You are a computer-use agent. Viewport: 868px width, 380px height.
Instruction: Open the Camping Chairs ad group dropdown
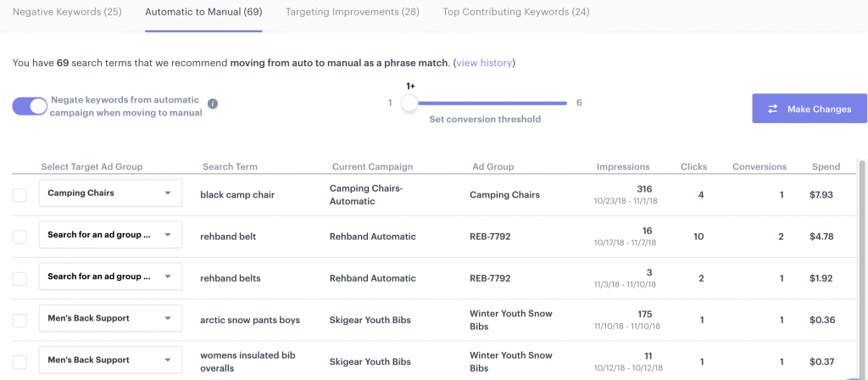pyautogui.click(x=110, y=193)
